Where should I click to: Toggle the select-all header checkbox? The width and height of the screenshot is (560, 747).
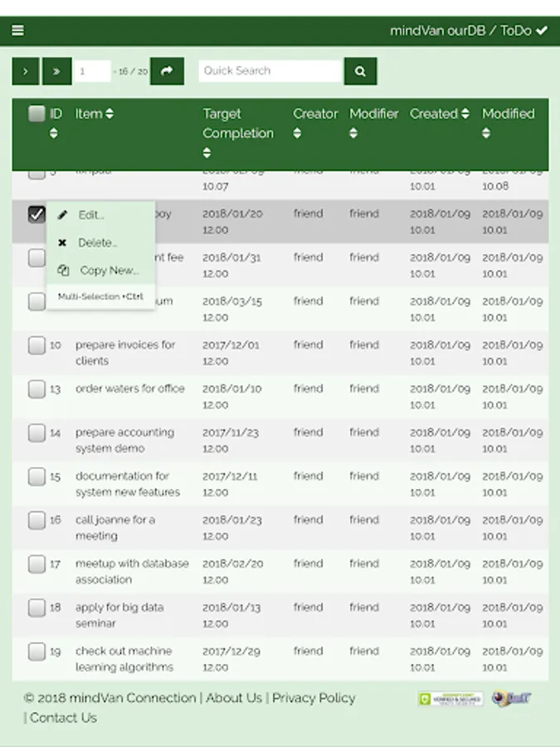pyautogui.click(x=37, y=114)
